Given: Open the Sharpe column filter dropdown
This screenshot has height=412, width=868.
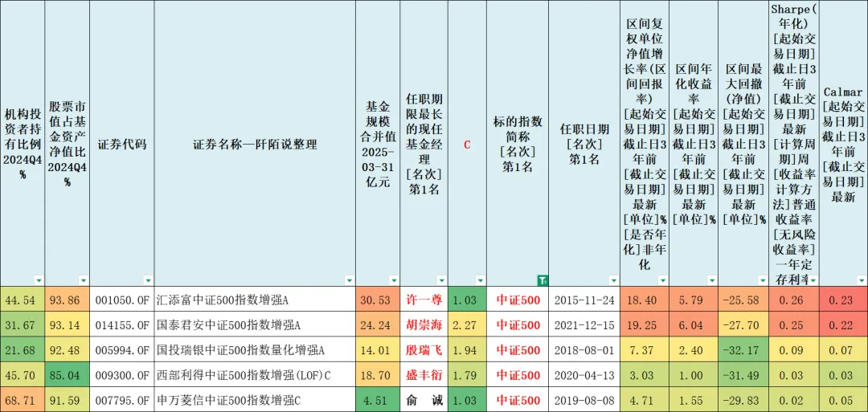Looking at the screenshot, I should click(x=812, y=279).
